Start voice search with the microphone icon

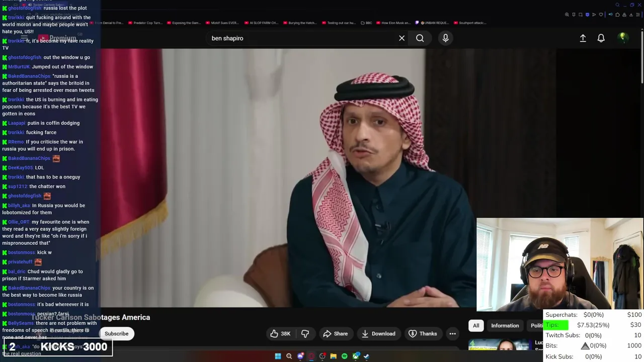(445, 38)
